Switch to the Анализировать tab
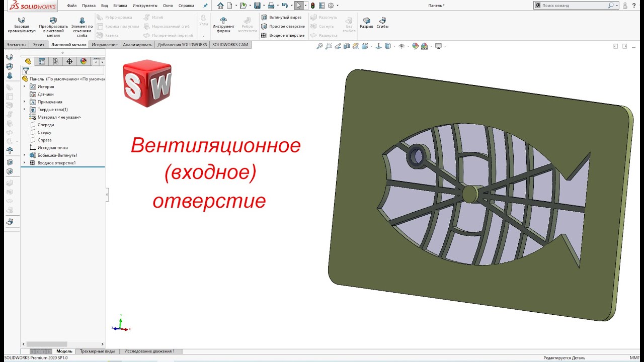This screenshot has height=362, width=644. point(138,45)
